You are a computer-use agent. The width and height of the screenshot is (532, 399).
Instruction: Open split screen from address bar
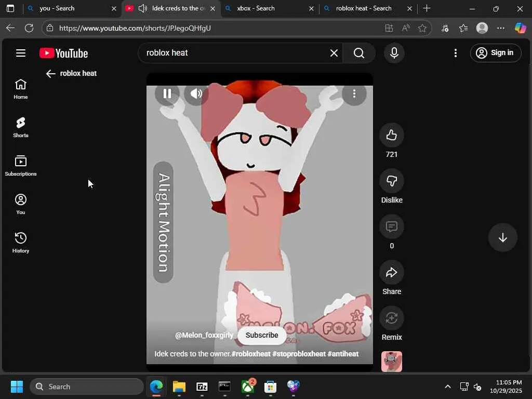pos(389,28)
